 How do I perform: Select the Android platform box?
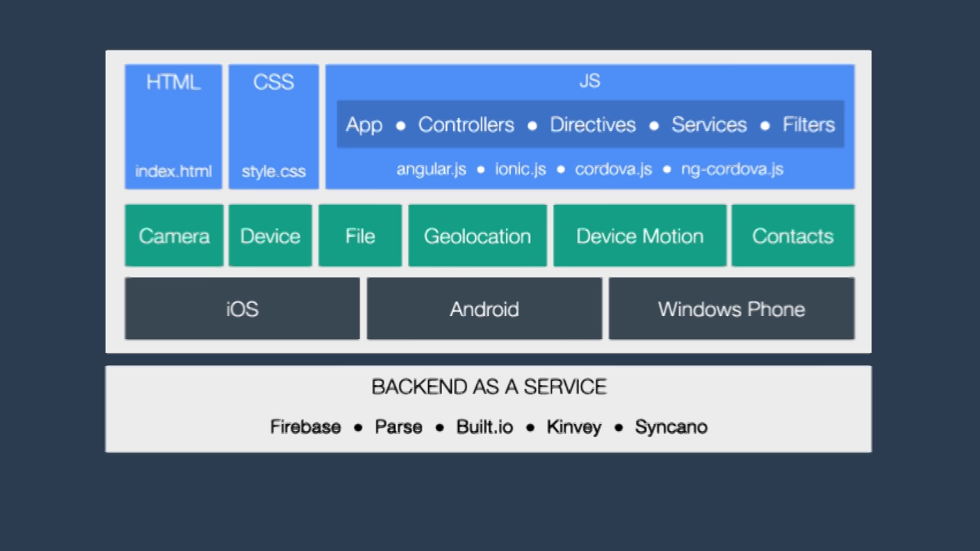click(484, 309)
